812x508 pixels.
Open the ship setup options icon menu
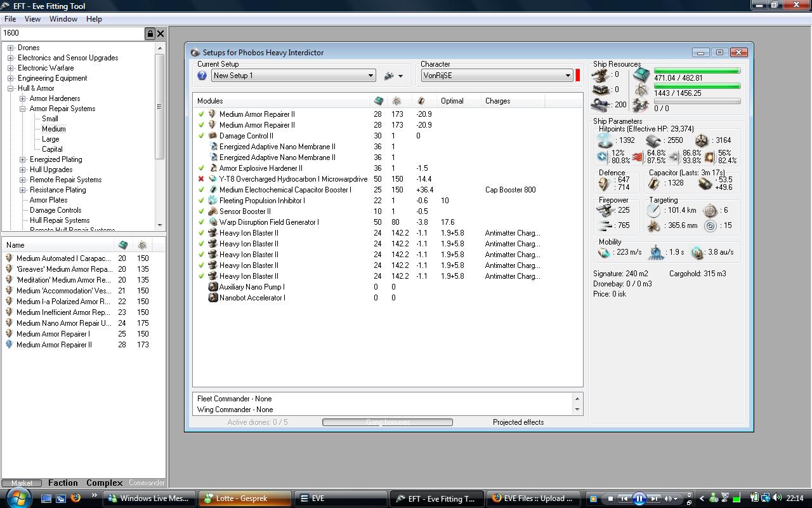click(x=393, y=76)
